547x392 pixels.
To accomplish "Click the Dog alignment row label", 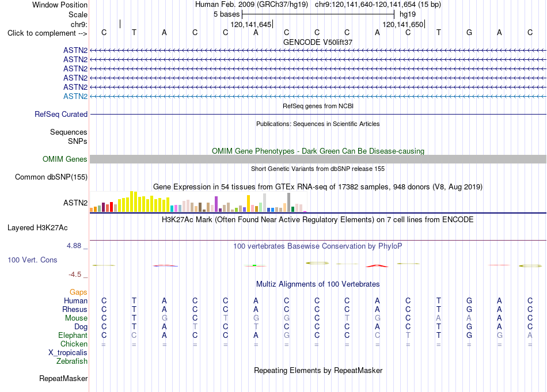I will pos(81,327).
